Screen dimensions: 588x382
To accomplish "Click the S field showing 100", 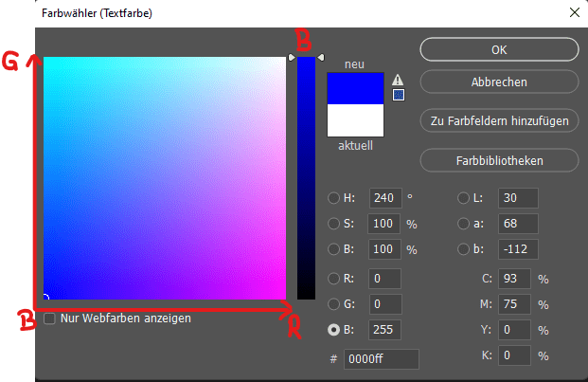I will pyautogui.click(x=384, y=224).
